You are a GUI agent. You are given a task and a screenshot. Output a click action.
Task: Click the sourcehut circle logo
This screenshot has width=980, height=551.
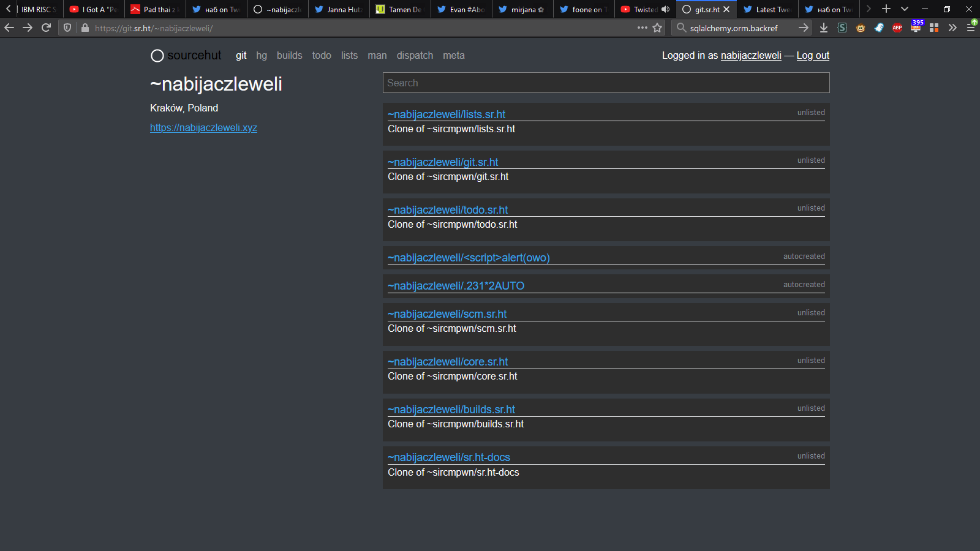pyautogui.click(x=157, y=56)
